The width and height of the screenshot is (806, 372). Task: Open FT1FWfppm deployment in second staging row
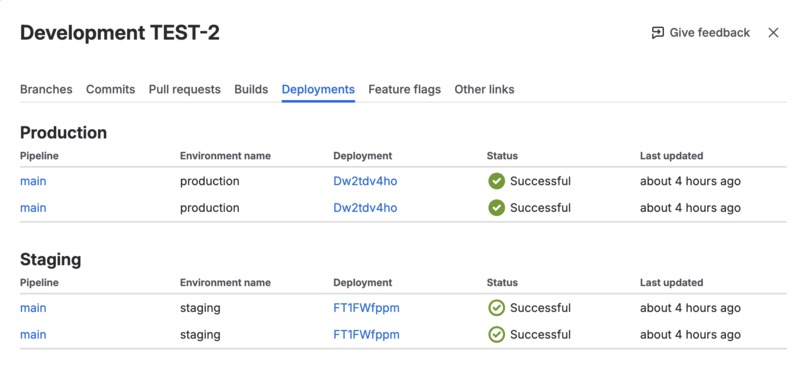pyautogui.click(x=367, y=335)
